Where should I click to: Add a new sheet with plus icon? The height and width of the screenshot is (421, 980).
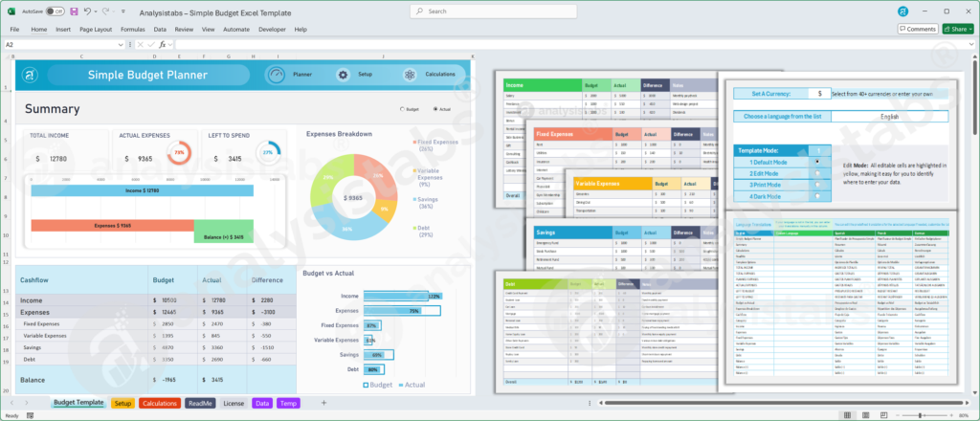[323, 403]
